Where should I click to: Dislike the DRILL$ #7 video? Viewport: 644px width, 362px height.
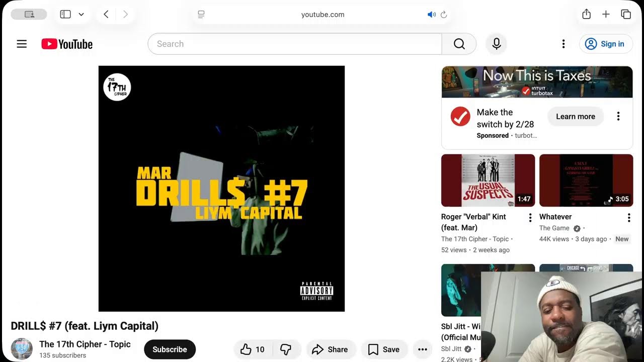click(286, 349)
